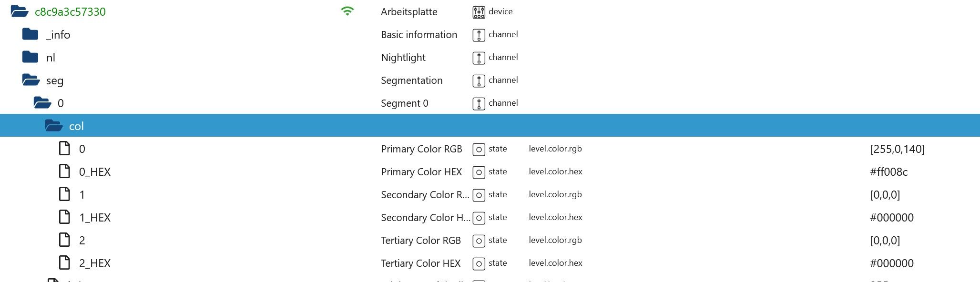Select the Secondary Color RGB state named 1

pyautogui.click(x=82, y=195)
